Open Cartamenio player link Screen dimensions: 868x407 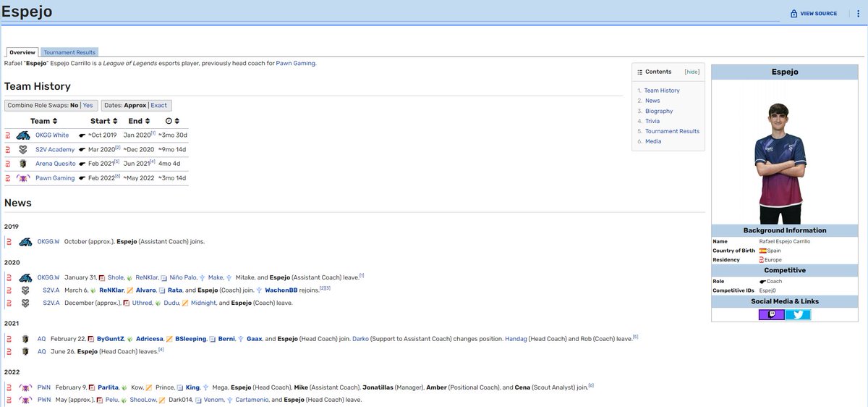pyautogui.click(x=252, y=400)
